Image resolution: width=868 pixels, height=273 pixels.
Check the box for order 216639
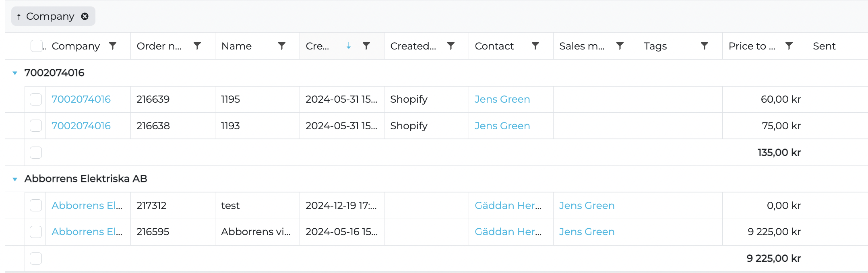point(36,99)
